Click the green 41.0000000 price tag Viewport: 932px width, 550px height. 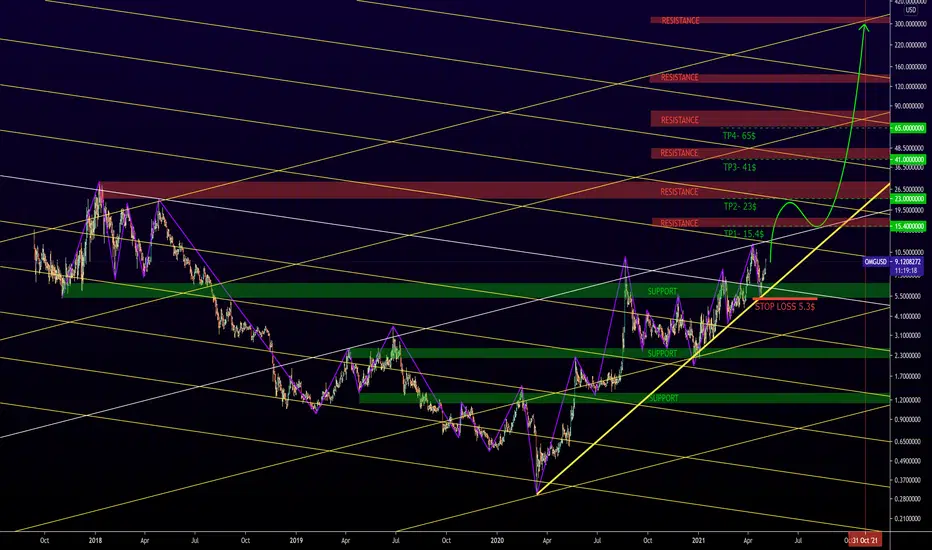[x=909, y=159]
